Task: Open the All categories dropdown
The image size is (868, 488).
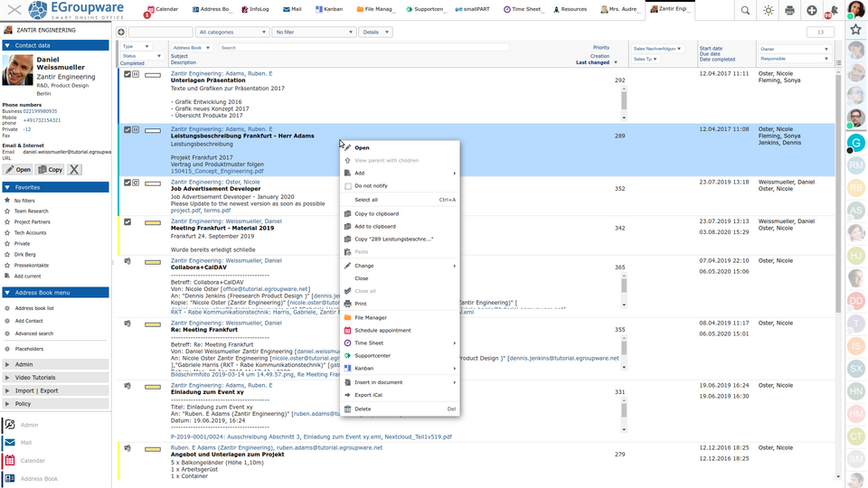Action: point(232,33)
